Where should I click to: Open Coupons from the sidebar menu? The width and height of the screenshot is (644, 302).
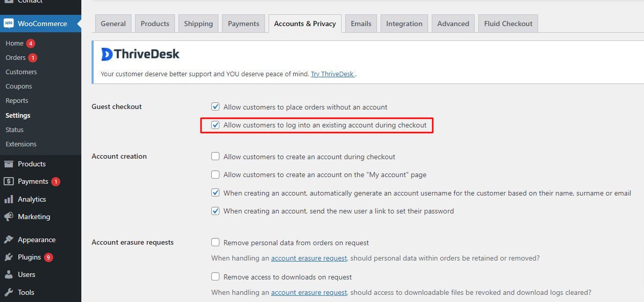pos(18,86)
